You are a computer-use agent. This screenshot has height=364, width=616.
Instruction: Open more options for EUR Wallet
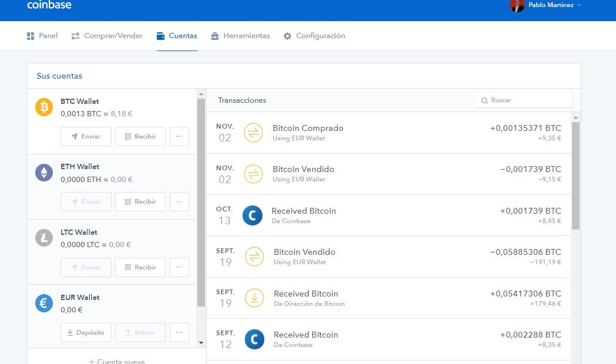[179, 332]
